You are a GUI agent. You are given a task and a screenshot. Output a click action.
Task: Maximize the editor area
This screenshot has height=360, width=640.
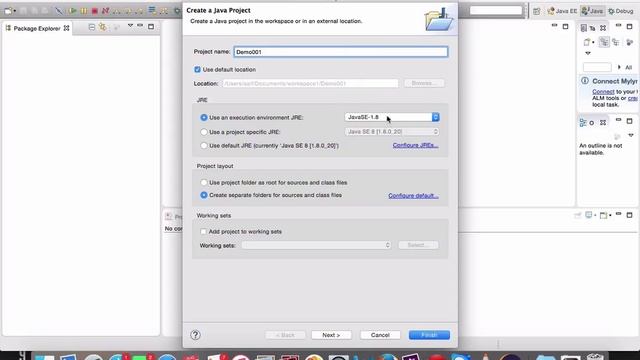coord(565,27)
